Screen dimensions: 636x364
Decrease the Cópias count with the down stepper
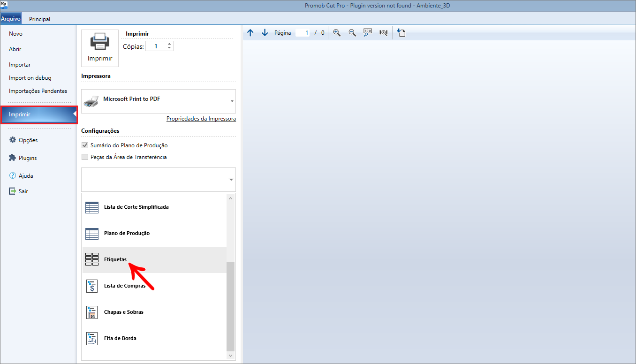click(169, 48)
